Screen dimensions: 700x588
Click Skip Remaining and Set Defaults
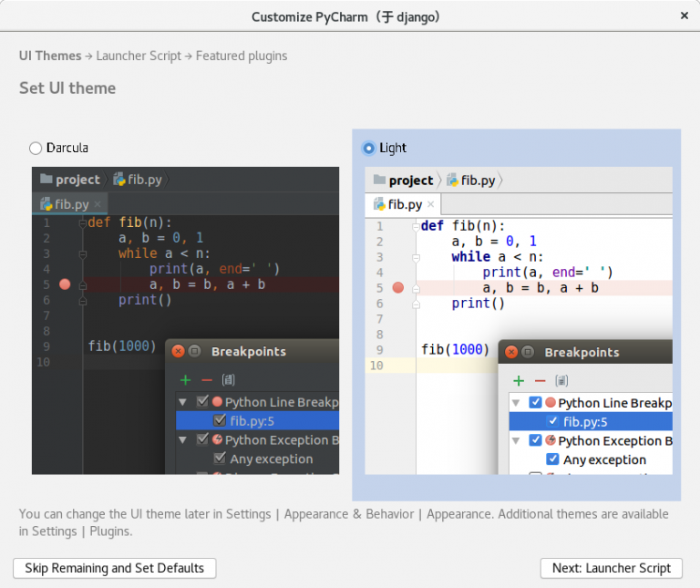click(114, 568)
